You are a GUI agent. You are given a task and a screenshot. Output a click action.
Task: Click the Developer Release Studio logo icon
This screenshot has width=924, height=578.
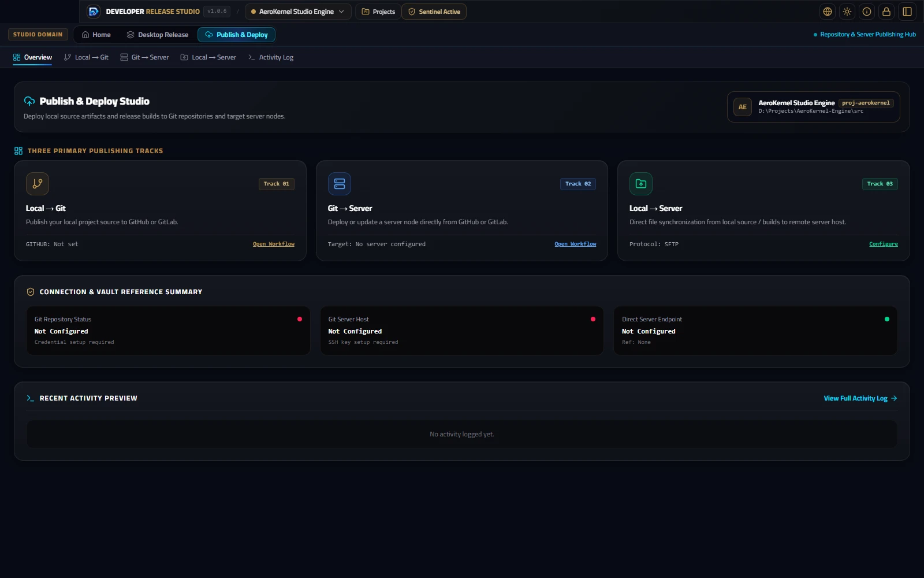pos(94,12)
